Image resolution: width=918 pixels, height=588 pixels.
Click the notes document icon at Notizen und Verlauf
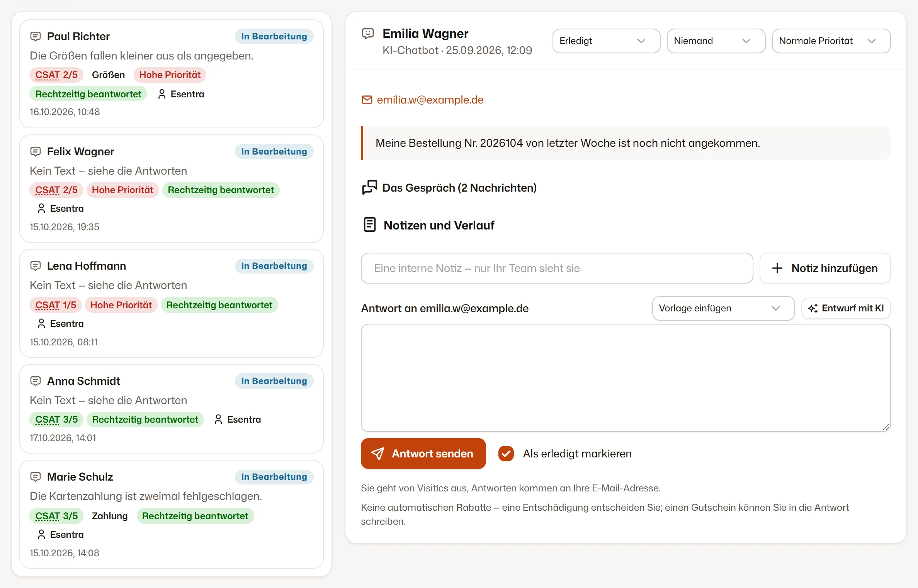[369, 224]
